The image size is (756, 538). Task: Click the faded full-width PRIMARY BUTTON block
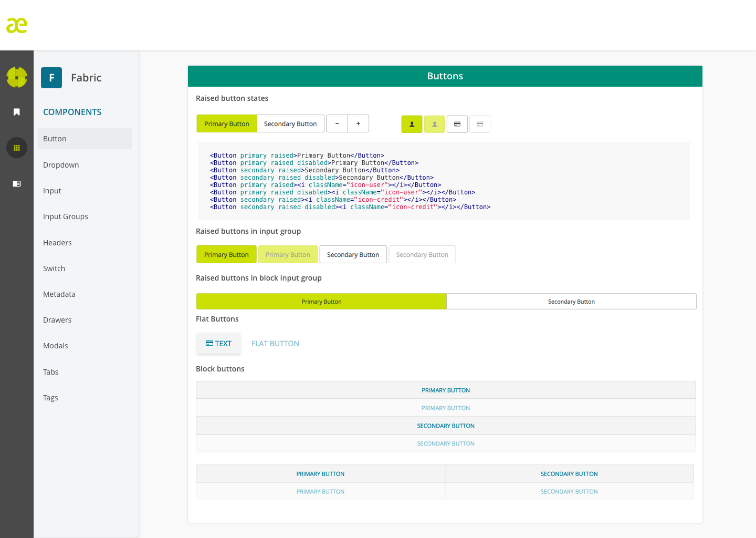click(446, 408)
